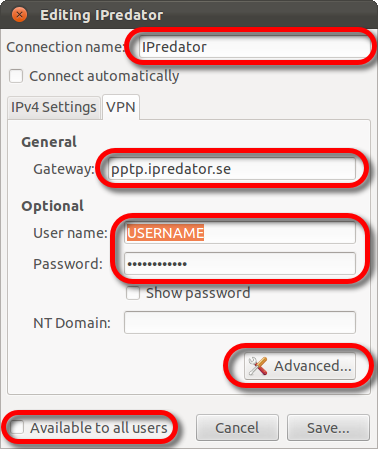Select the User name input with USERNAME
The height and width of the screenshot is (449, 378).
[240, 233]
